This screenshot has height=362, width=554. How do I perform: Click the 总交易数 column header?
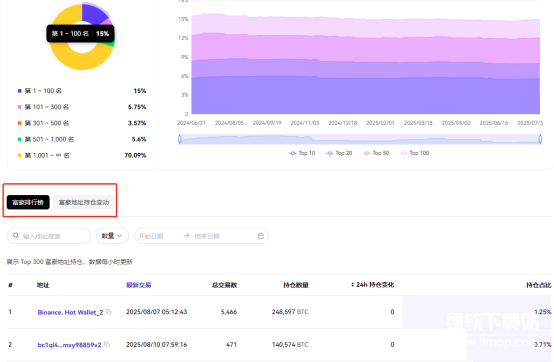click(224, 285)
